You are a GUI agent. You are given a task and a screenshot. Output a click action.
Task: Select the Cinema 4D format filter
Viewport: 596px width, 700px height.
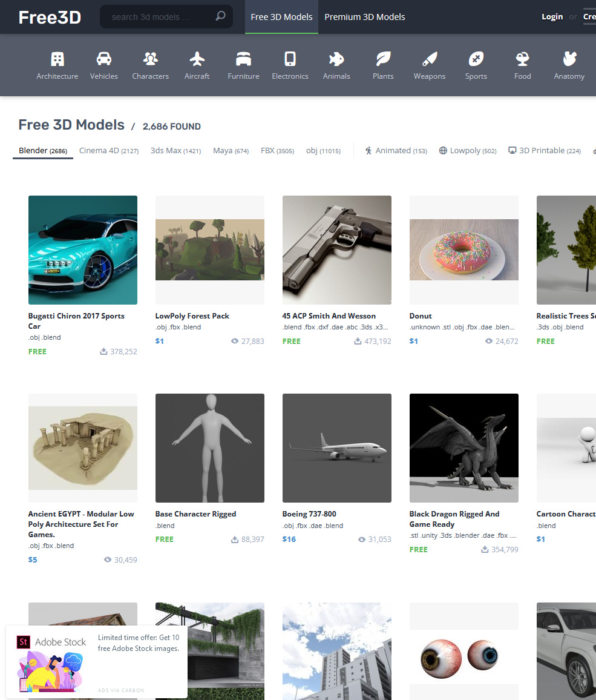(109, 151)
